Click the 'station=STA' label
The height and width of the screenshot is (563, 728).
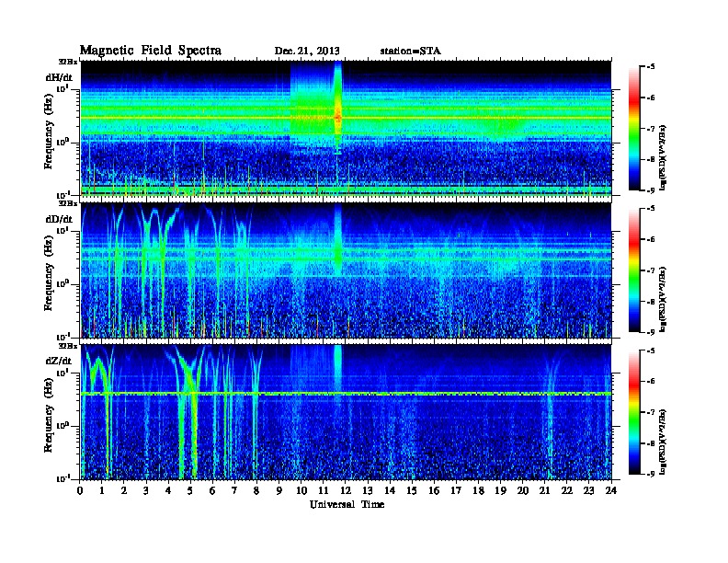pos(410,52)
